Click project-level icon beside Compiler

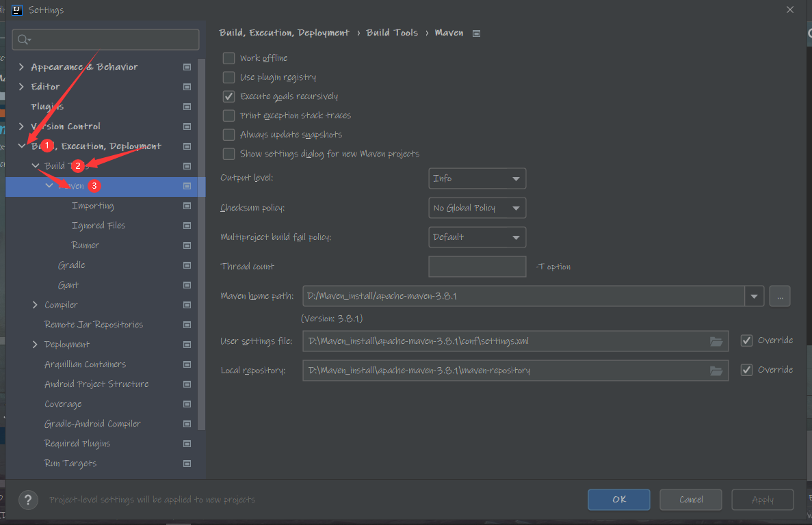[187, 305]
